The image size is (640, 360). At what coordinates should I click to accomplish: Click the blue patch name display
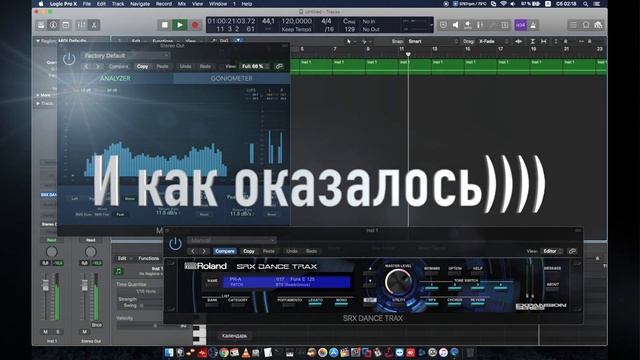pyautogui.click(x=286, y=282)
